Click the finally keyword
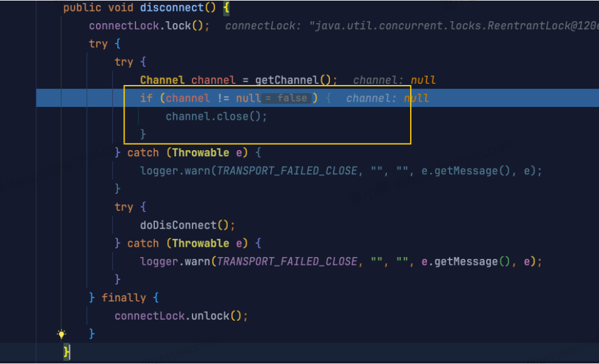Image resolution: width=599 pixels, height=364 pixels. [x=124, y=298]
